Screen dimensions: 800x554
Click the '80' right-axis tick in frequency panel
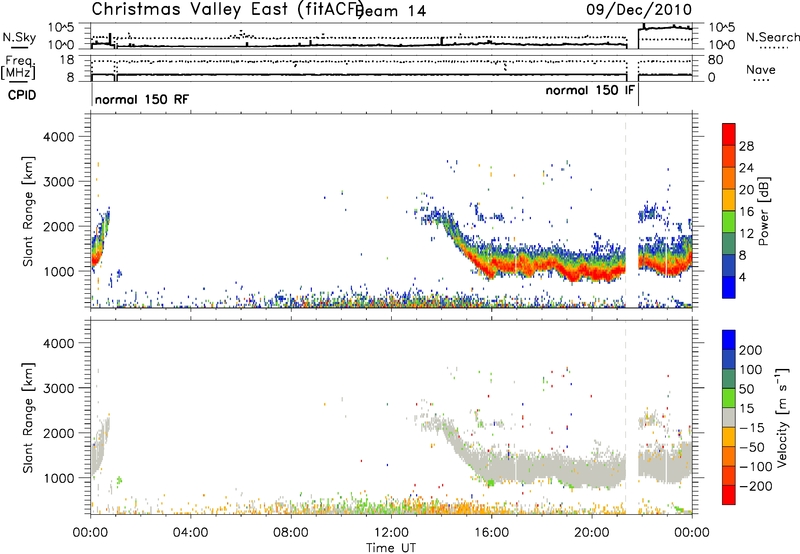[x=715, y=60]
